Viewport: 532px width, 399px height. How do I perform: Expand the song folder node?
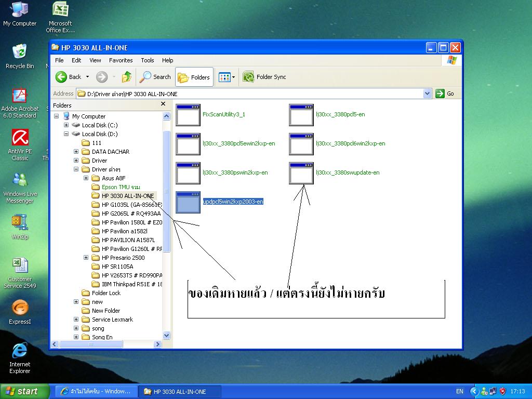pyautogui.click(x=76, y=328)
